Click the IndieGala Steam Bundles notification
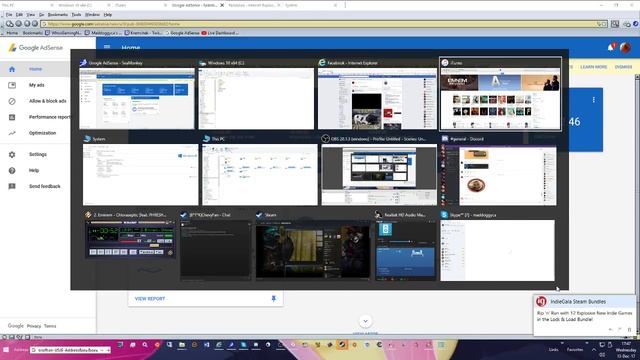The height and width of the screenshot is (360, 640). (x=584, y=315)
